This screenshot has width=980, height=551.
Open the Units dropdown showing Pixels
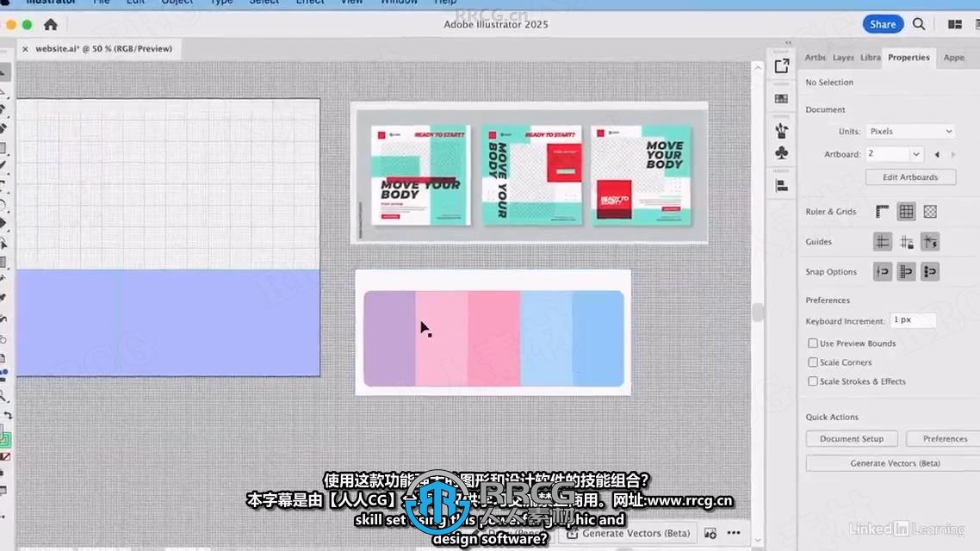click(x=910, y=131)
